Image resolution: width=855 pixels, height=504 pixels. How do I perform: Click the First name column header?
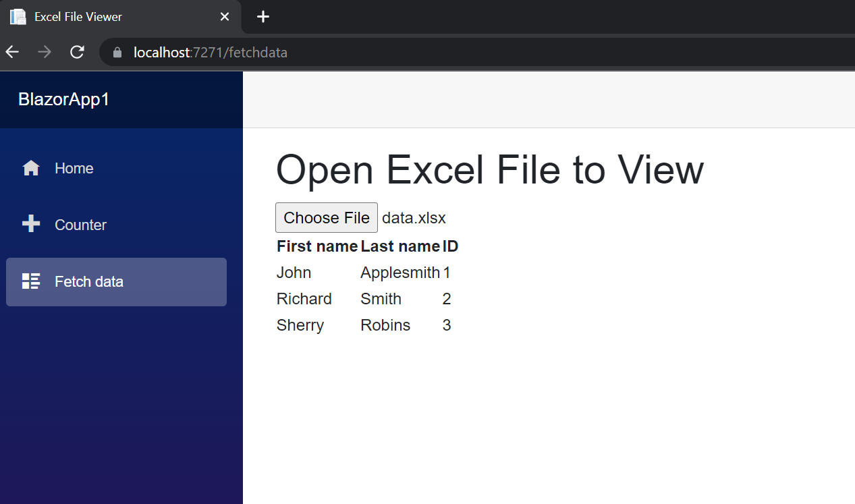pos(316,246)
